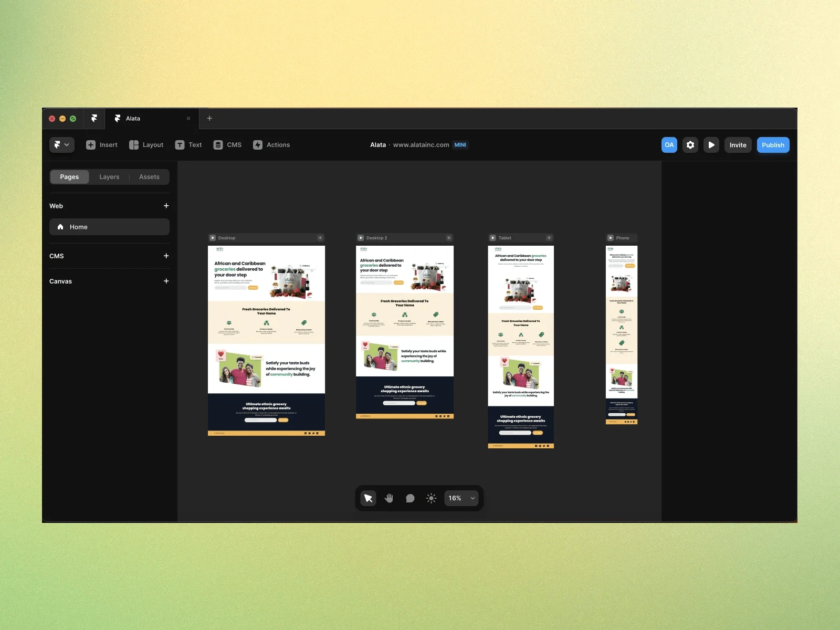The image size is (840, 630).
Task: Click the Framer home tab icon
Action: click(94, 118)
